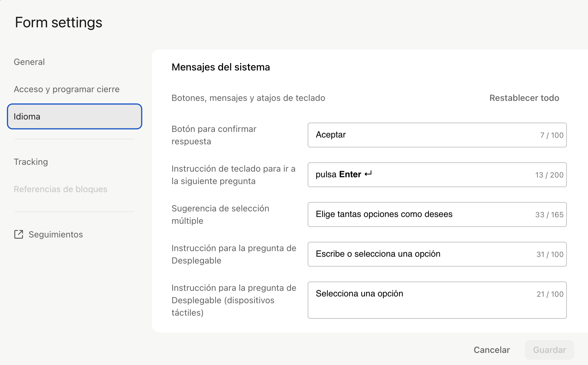Viewport: 588px width, 365px height.
Task: Open the General settings section
Action: [x=29, y=62]
